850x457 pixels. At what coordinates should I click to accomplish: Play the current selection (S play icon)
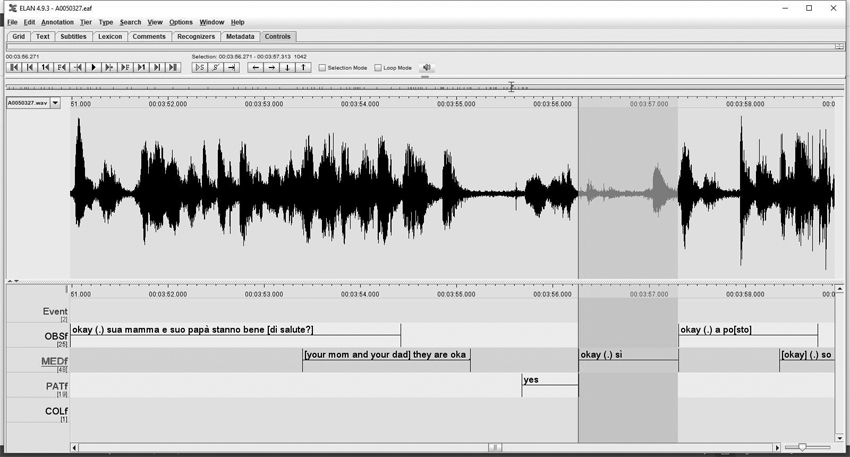point(199,67)
